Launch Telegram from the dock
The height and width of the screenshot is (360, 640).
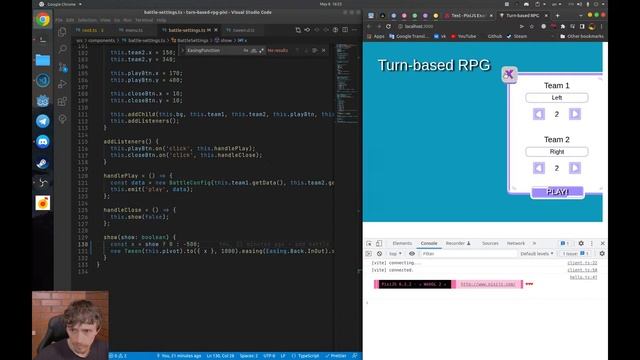pos(42,121)
